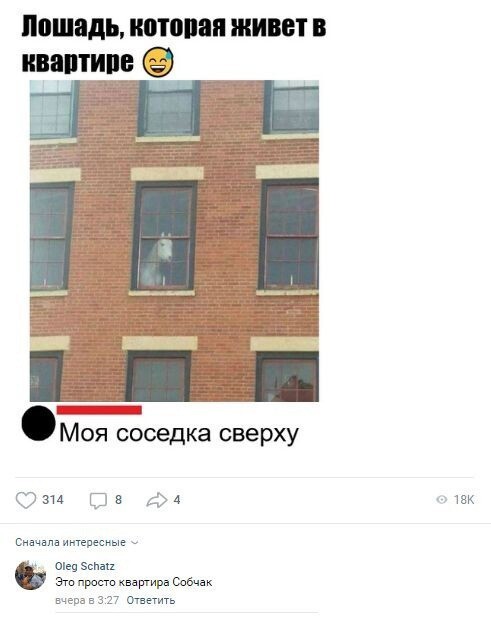
Task: Click the chevron next to Сначала интересные
Action: click(x=135, y=542)
